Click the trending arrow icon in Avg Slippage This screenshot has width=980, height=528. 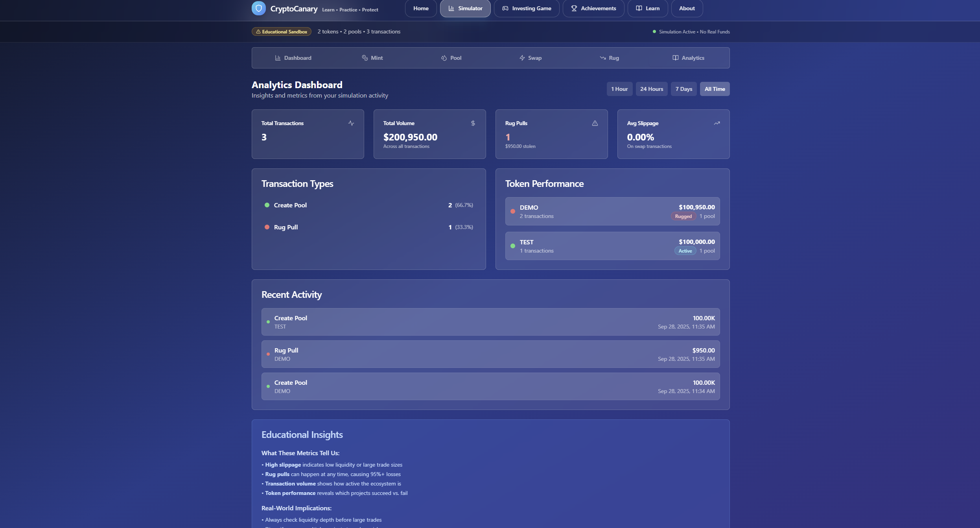(x=717, y=123)
